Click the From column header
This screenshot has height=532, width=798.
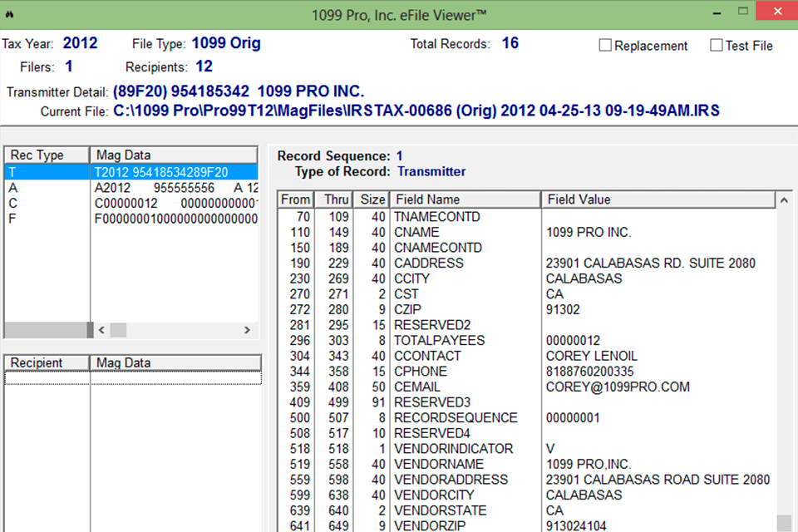pos(295,199)
